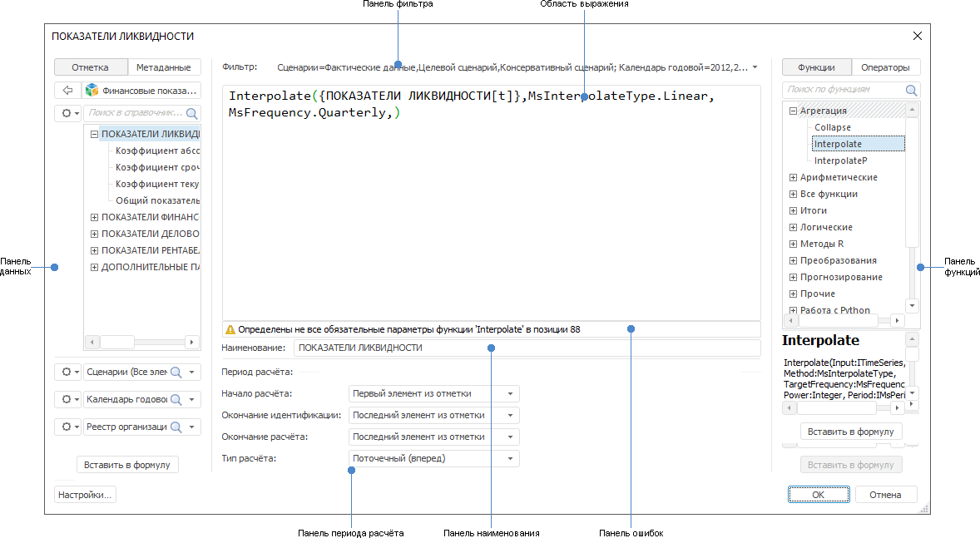
Task: Select Коэффициент срочной indicator row
Action: point(157,167)
